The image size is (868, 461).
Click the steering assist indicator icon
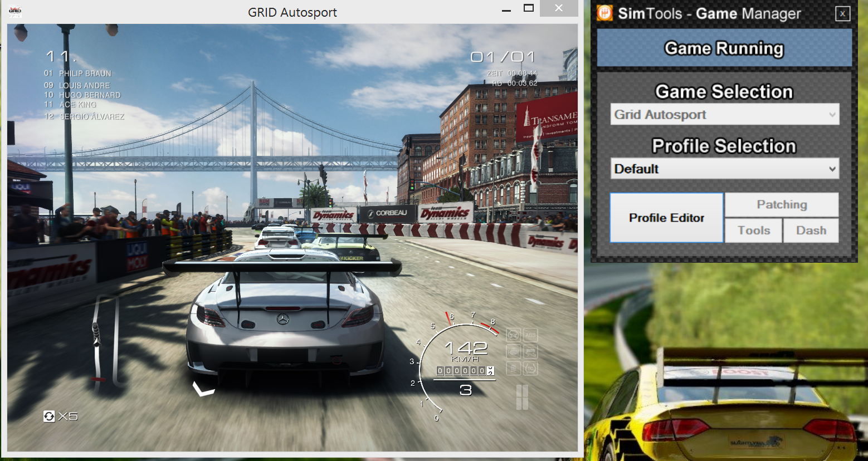pos(514,335)
